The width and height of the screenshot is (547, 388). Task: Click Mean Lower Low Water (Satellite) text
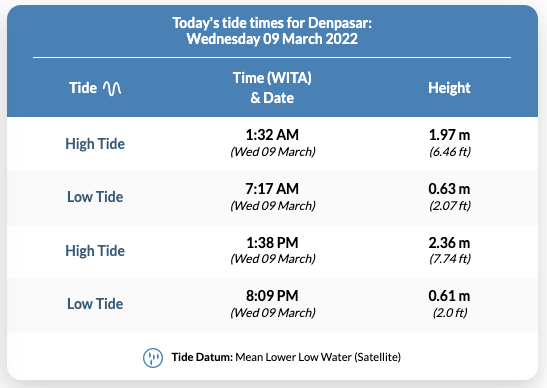[x=318, y=357]
